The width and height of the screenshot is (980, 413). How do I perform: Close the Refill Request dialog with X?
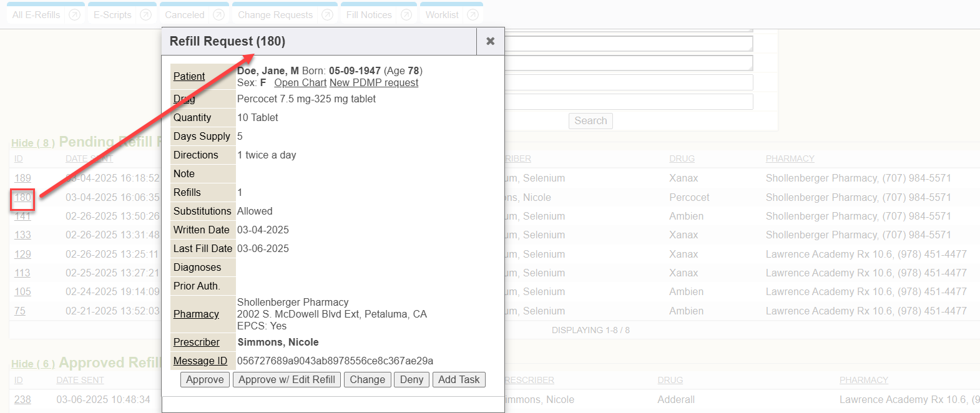[491, 41]
